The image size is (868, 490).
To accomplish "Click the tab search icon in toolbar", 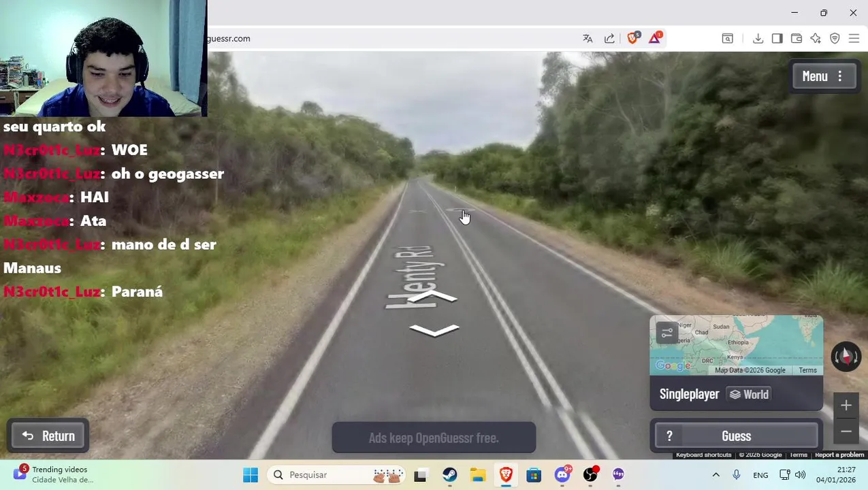I will pos(727,39).
